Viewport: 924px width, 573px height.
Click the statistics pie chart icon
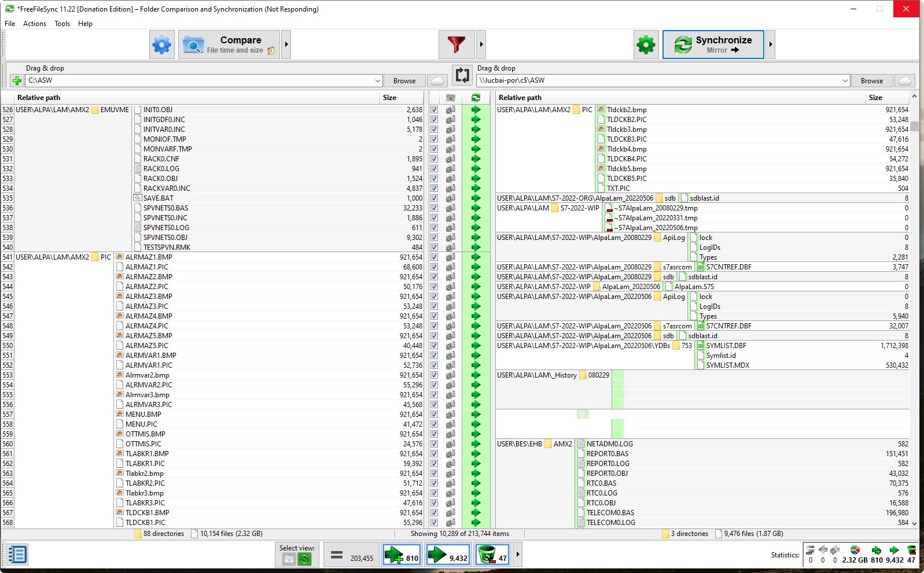[x=855, y=550]
